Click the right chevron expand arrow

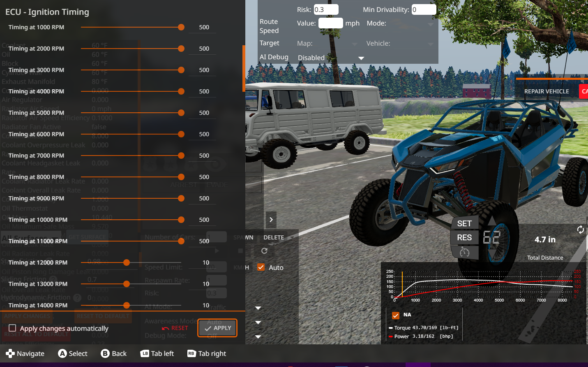click(271, 220)
